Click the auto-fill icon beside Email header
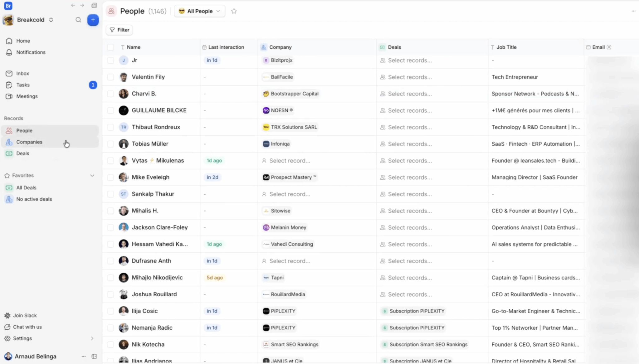 pos(609,47)
